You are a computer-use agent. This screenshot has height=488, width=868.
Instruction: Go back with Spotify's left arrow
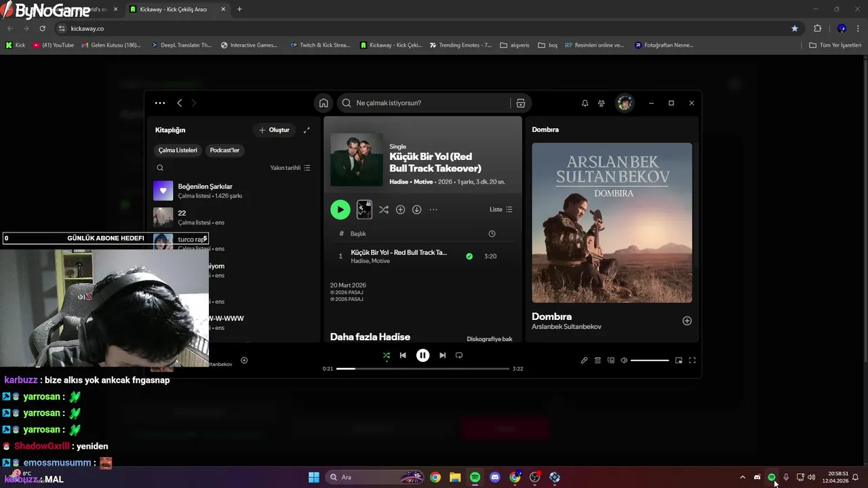tap(179, 103)
